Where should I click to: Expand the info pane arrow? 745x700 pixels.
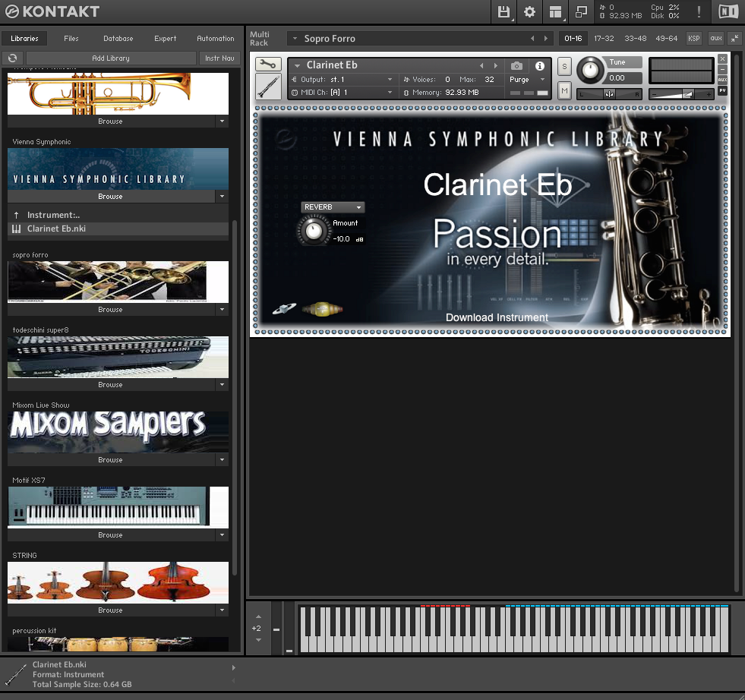(x=233, y=667)
